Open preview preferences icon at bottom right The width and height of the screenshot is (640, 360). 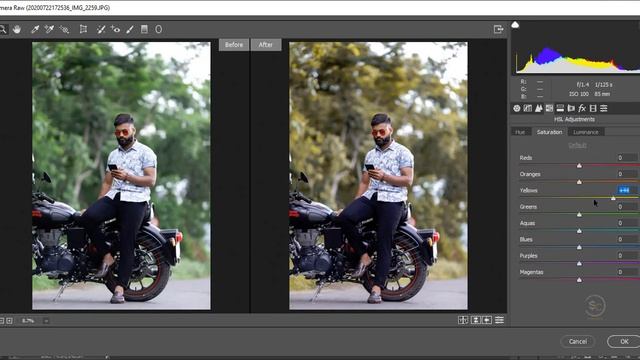click(x=500, y=320)
